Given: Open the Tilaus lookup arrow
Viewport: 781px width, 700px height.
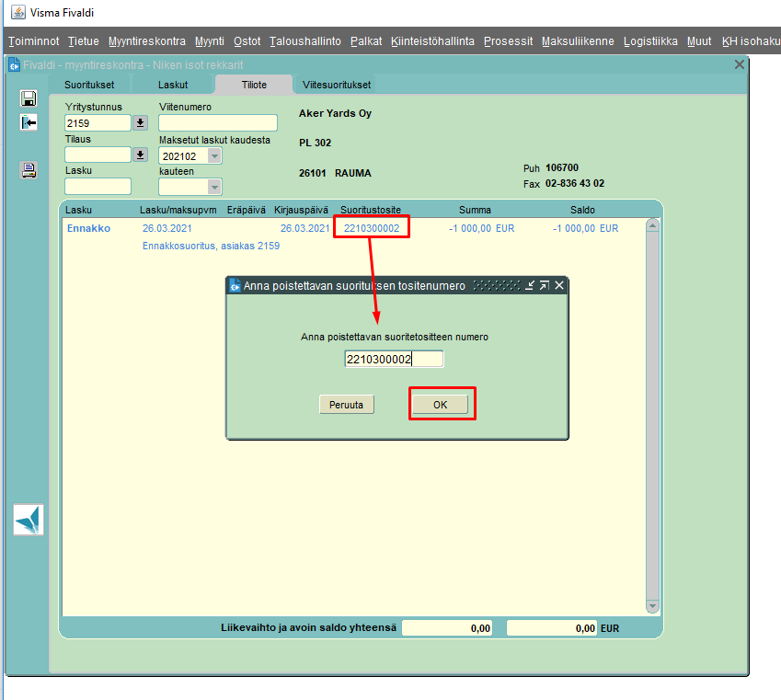Looking at the screenshot, I should coord(141,155).
